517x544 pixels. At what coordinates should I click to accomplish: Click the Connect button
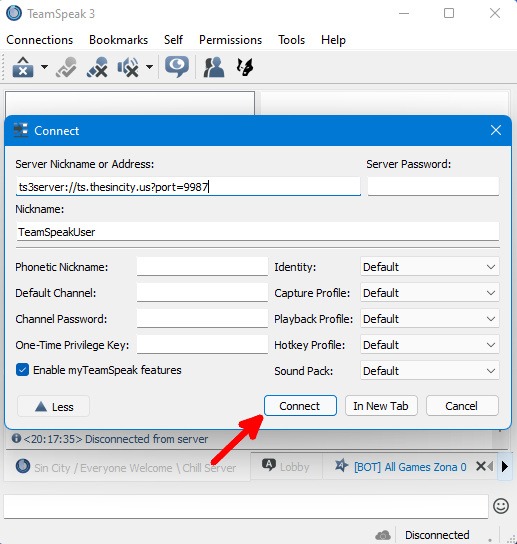click(300, 406)
